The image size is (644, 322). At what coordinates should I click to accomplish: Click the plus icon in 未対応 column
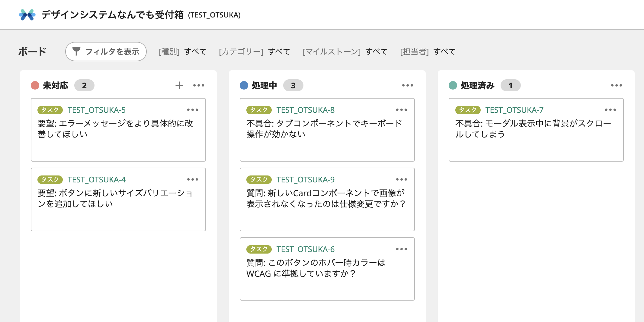179,85
